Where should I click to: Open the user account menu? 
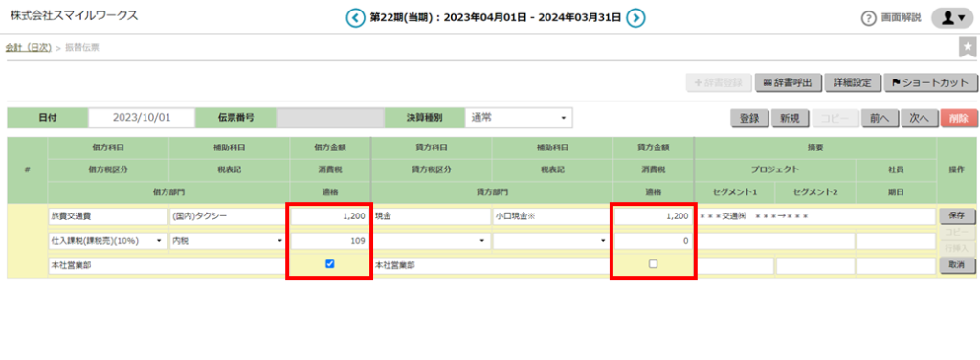click(x=952, y=18)
